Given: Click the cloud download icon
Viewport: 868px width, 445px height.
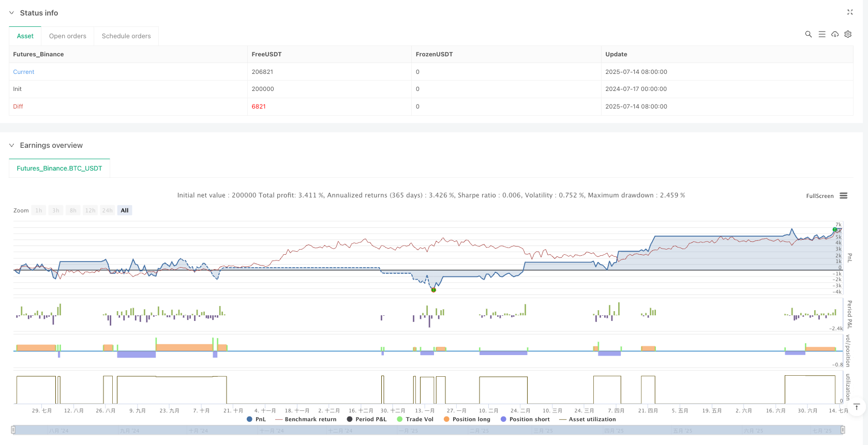Looking at the screenshot, I should tap(835, 34).
